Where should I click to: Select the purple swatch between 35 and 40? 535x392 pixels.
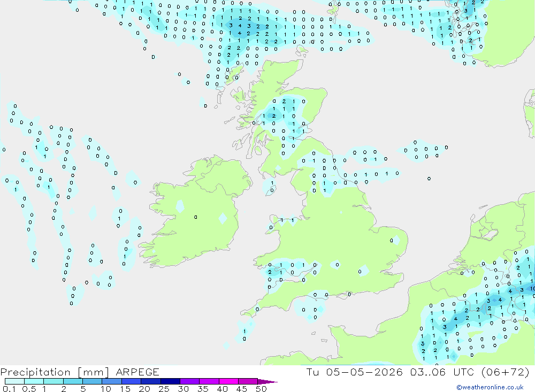point(209,381)
